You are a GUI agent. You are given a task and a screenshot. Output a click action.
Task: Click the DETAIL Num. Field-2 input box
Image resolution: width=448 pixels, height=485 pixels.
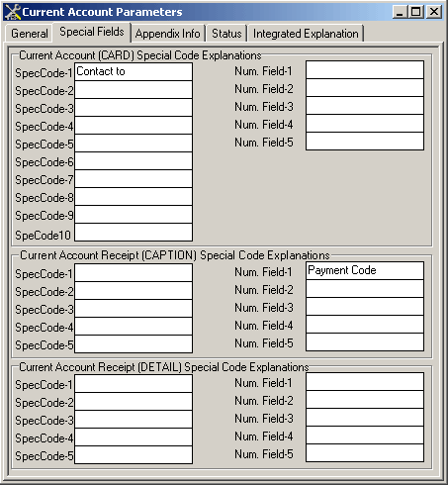365,400
